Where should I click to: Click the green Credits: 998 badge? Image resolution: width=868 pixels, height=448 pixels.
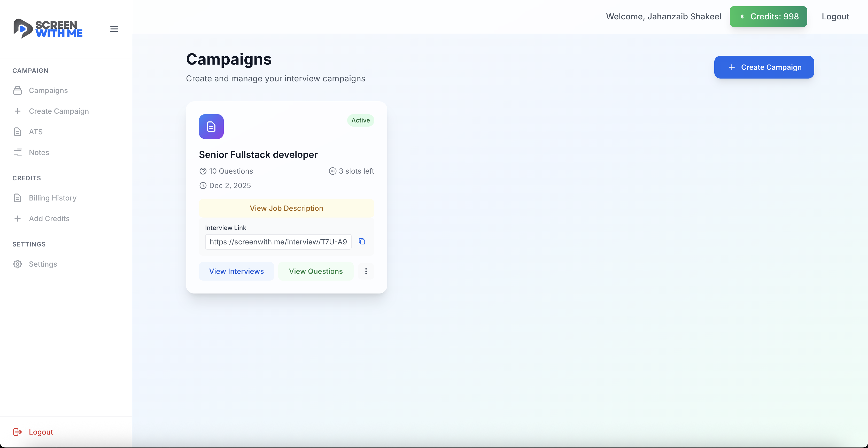coord(768,17)
